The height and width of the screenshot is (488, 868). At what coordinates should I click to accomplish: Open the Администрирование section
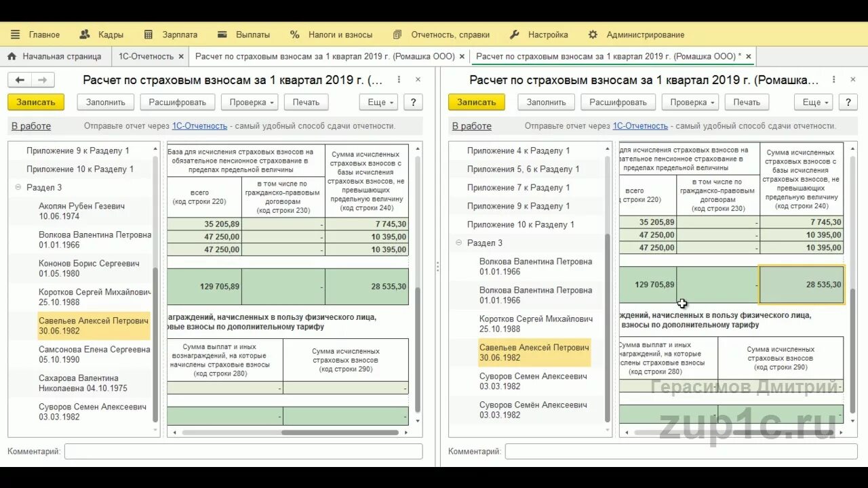[x=646, y=35]
